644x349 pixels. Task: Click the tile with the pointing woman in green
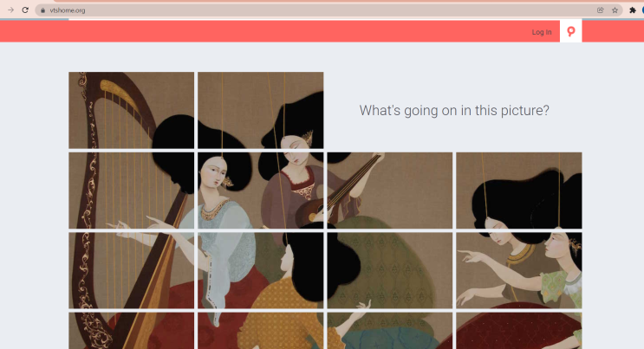518,270
